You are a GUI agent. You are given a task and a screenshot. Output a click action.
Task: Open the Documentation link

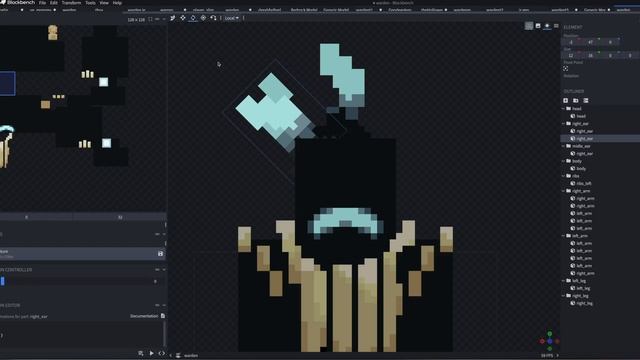tap(144, 316)
